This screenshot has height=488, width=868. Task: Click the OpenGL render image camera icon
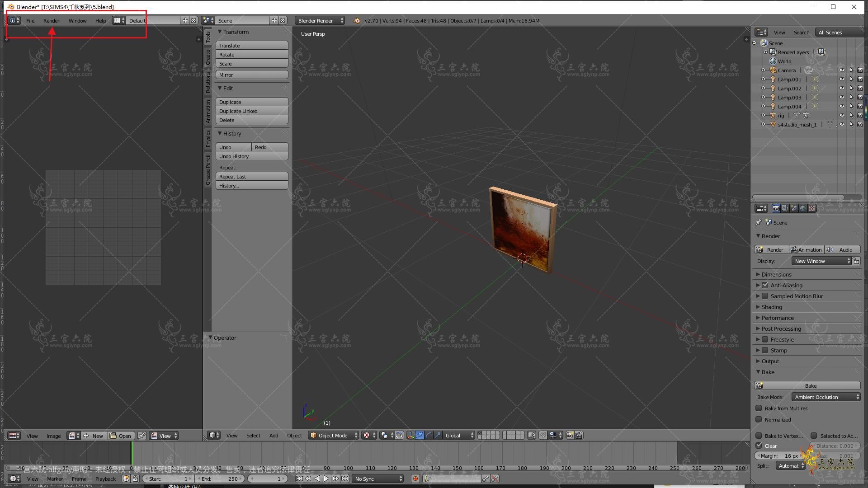click(x=570, y=436)
